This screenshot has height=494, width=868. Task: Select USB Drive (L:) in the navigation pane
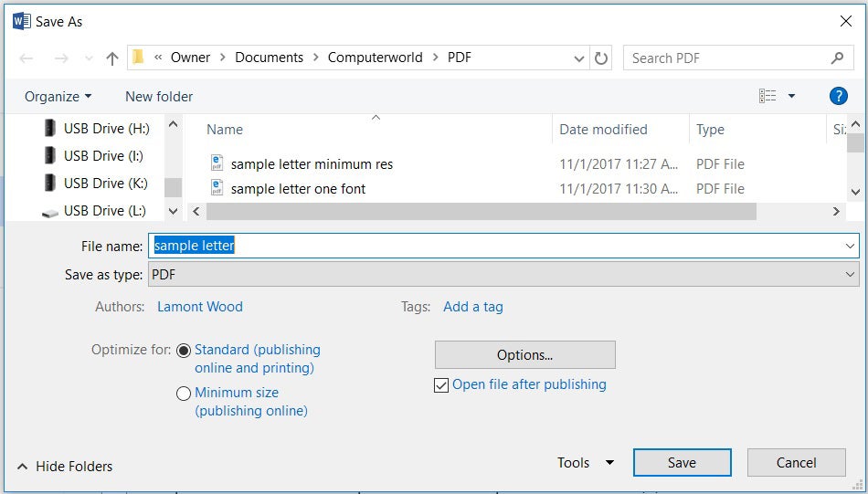pyautogui.click(x=105, y=211)
